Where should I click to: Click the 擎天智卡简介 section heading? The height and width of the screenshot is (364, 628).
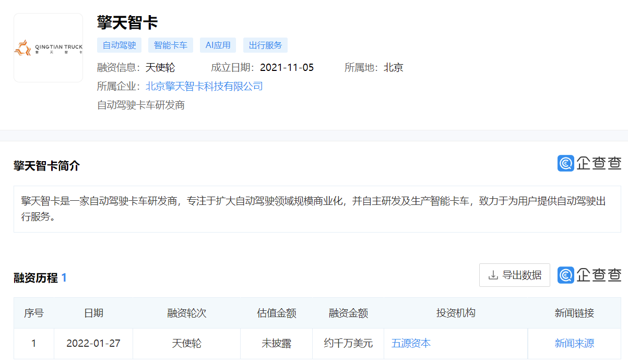(47, 166)
